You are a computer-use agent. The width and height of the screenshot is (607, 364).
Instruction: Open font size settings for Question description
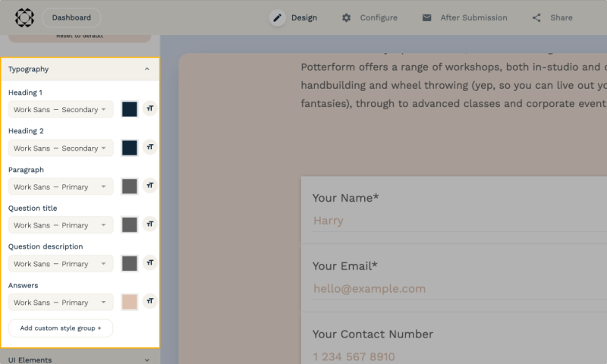[149, 262]
